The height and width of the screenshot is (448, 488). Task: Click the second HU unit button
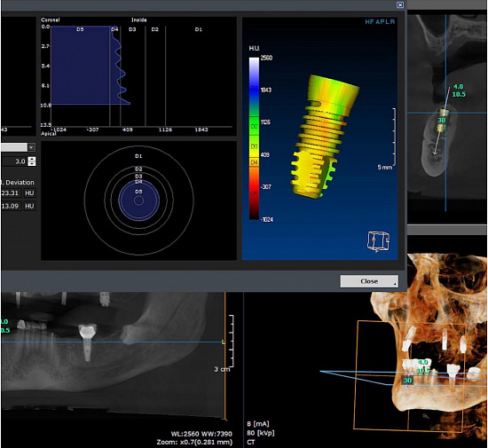(29, 206)
